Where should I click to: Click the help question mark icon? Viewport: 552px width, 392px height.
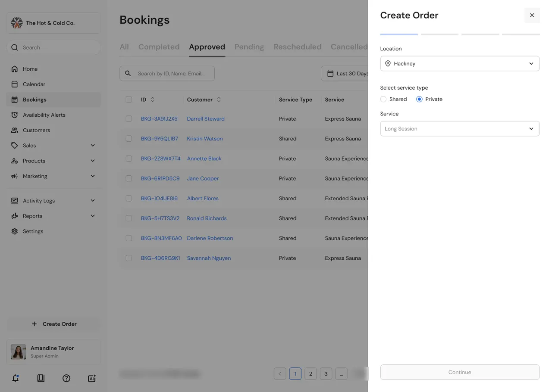point(66,378)
